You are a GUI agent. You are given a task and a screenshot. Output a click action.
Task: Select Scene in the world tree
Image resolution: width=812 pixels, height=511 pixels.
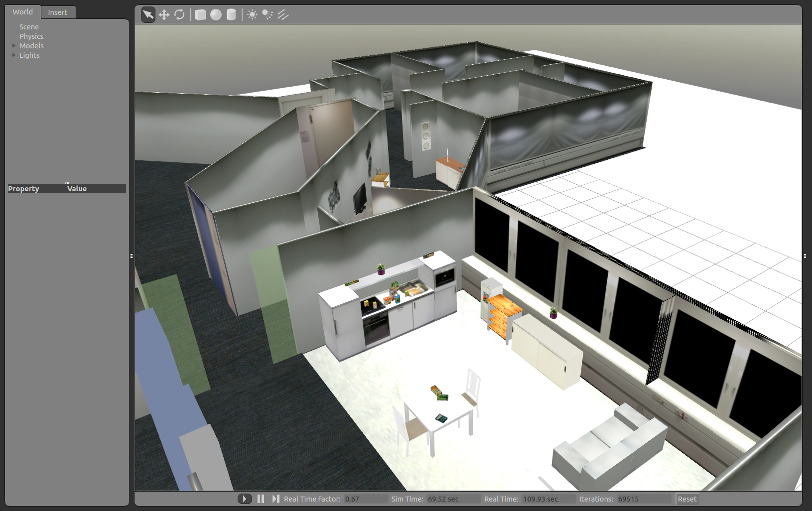pyautogui.click(x=29, y=27)
